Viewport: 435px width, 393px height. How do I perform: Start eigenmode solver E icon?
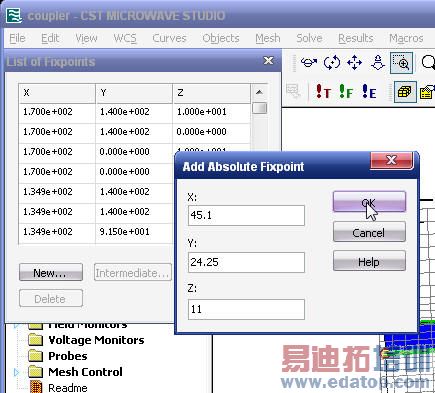coord(369,92)
